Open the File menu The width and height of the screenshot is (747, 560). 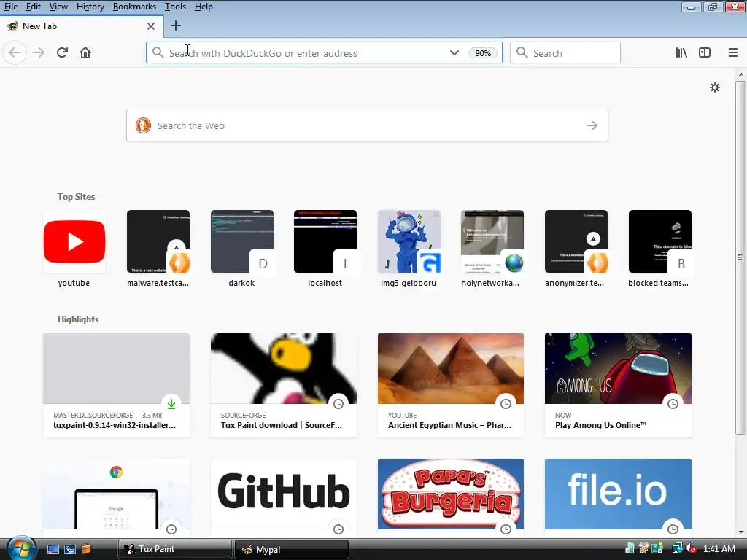point(11,7)
